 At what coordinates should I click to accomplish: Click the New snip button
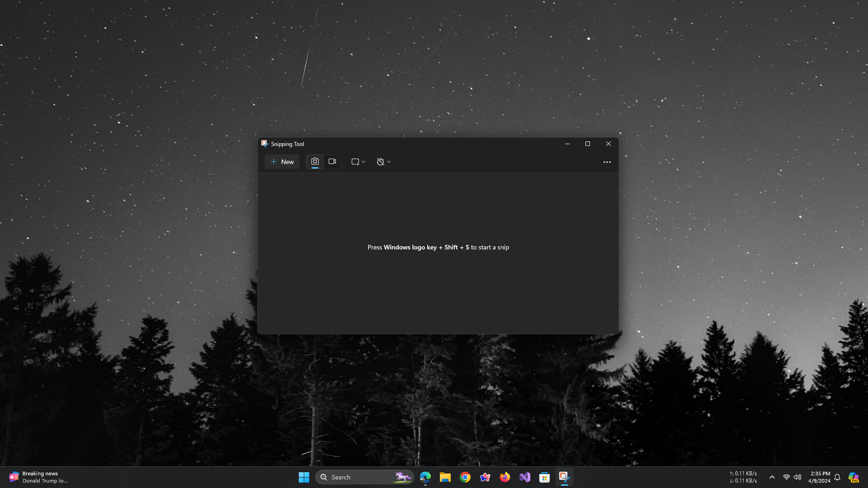point(282,162)
